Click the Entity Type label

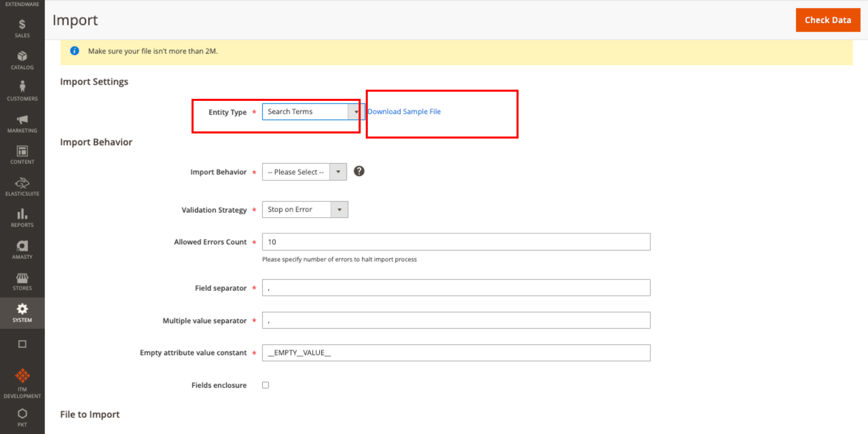227,112
